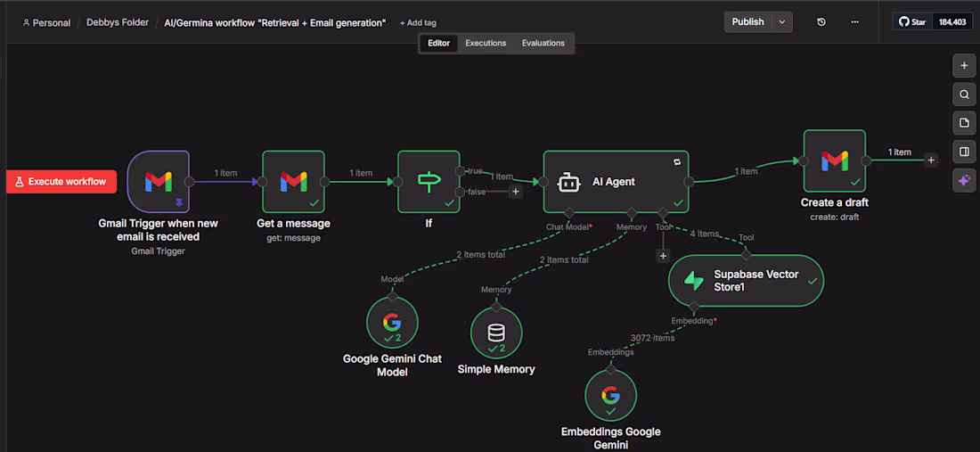Click the Memory diamond connector on AI Agent

[x=632, y=213]
